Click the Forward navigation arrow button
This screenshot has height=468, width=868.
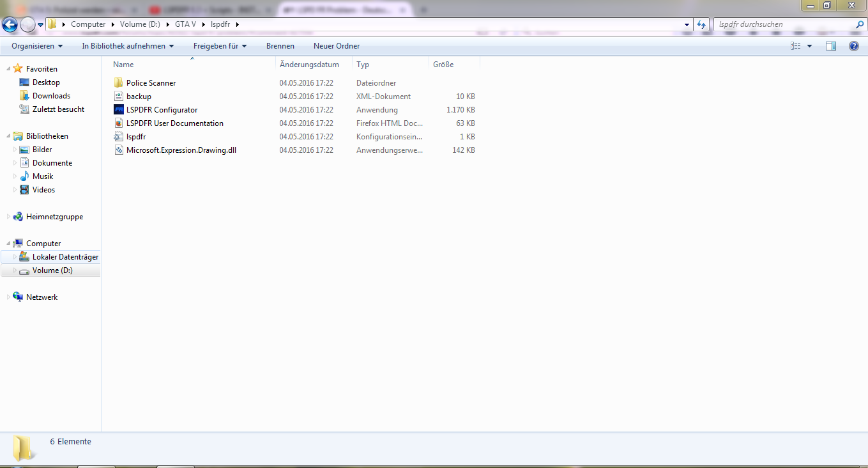click(x=27, y=25)
